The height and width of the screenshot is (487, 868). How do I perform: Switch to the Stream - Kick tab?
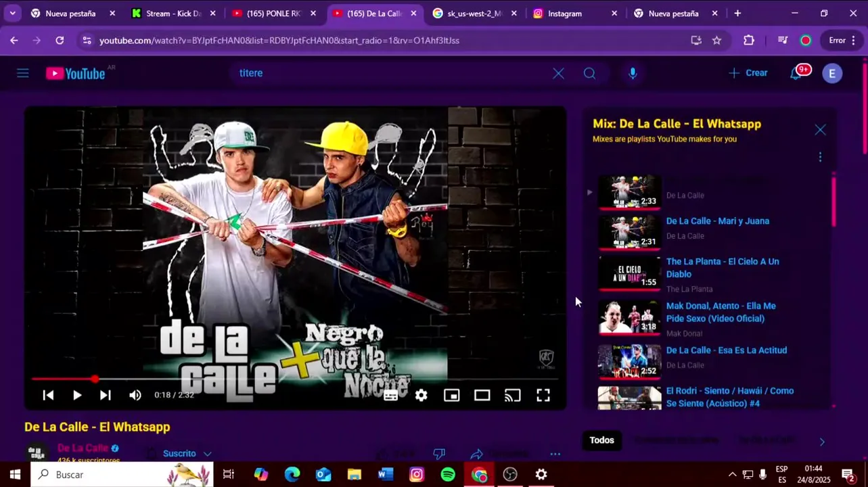[175, 14]
